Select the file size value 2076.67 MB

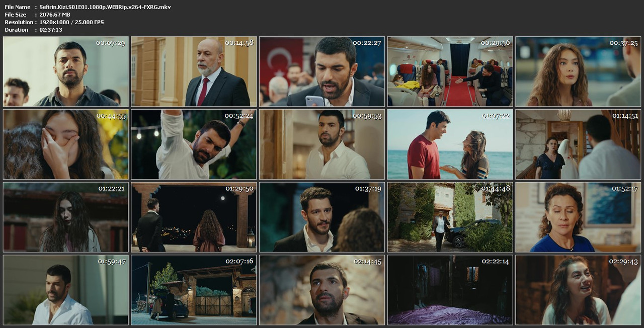pos(55,15)
